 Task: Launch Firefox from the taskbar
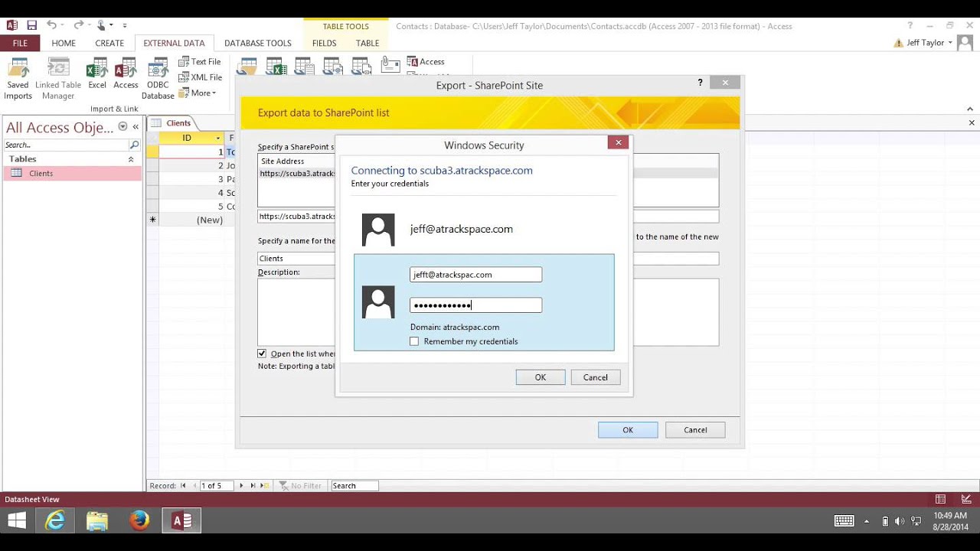pyautogui.click(x=139, y=521)
